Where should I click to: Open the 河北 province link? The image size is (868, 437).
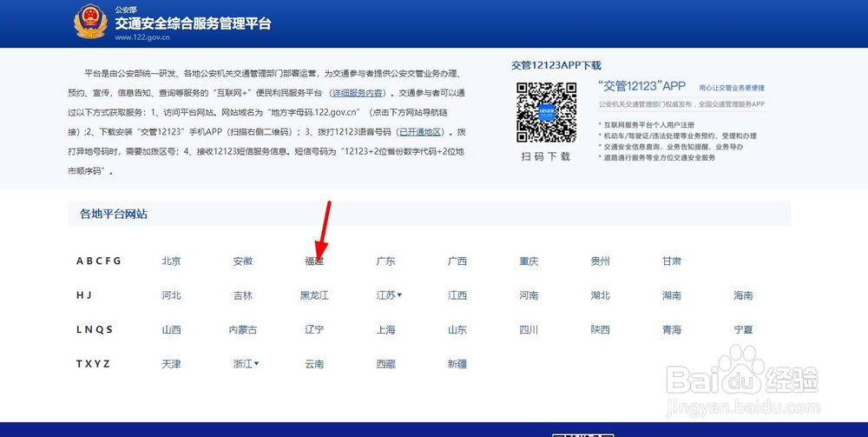tap(172, 295)
